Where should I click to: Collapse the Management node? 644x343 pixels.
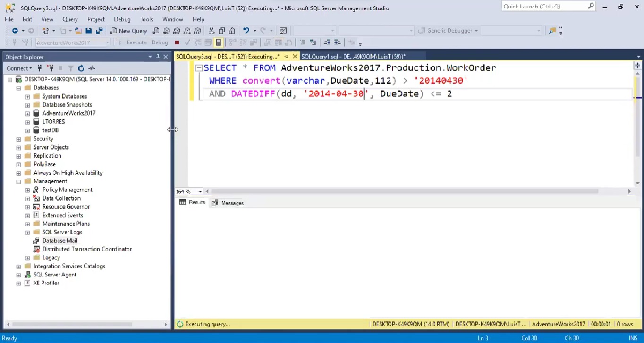tap(18, 181)
